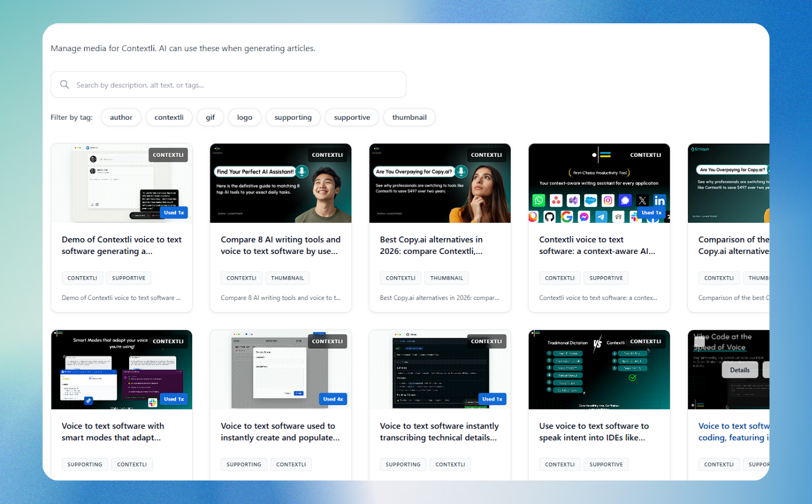Click CONTEXTLI chip under create and populate card
The height and width of the screenshot is (504, 812).
pos(291,464)
